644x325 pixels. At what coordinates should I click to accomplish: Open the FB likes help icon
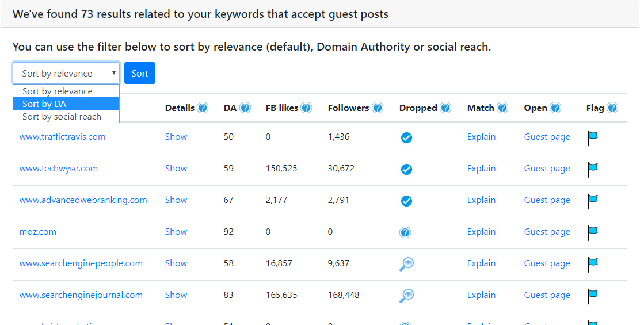point(306,108)
